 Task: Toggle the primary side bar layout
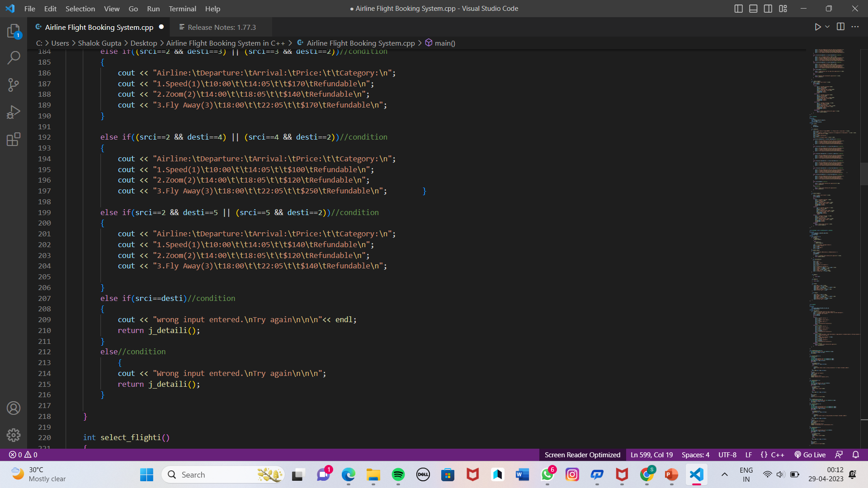[x=739, y=8]
